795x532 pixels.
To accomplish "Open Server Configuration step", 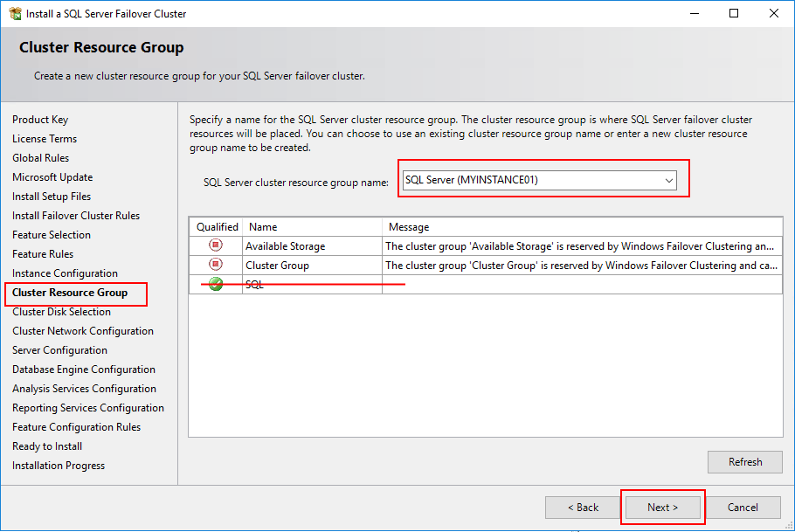I will click(x=59, y=350).
